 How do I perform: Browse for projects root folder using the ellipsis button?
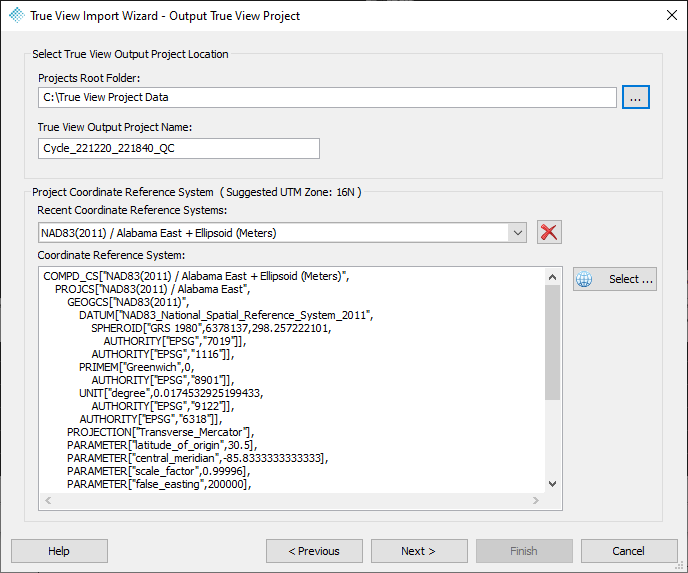[x=635, y=97]
